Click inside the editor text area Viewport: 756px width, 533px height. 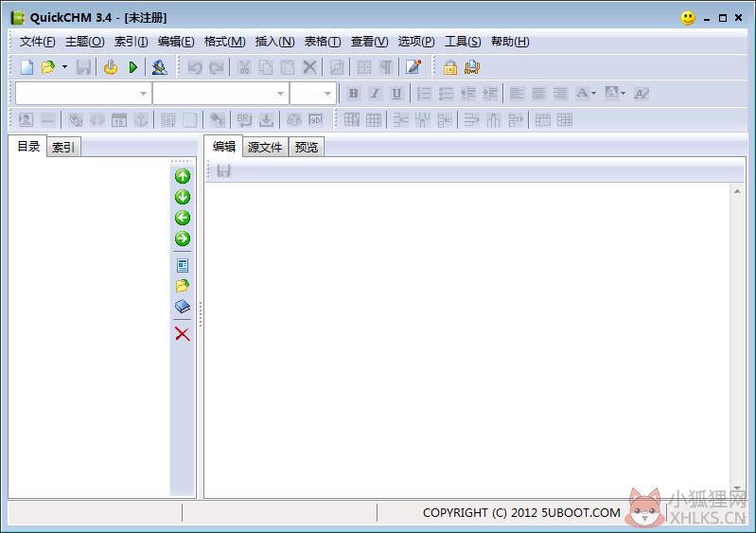click(467, 338)
